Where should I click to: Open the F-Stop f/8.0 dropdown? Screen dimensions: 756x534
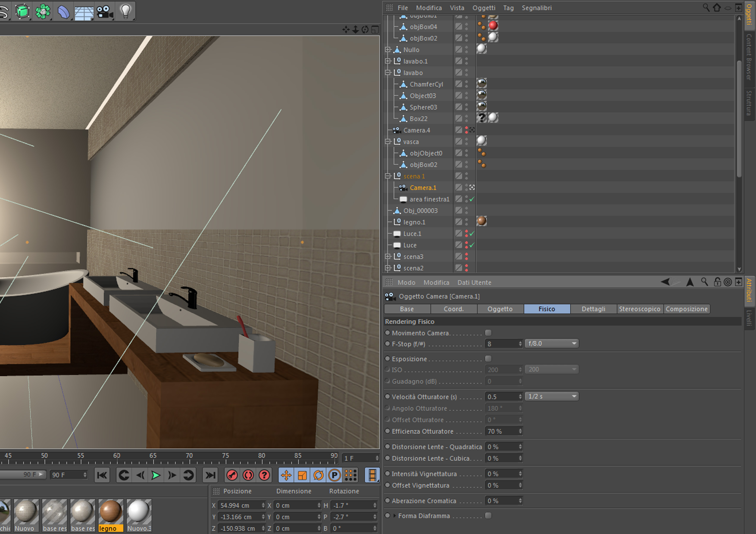click(551, 343)
